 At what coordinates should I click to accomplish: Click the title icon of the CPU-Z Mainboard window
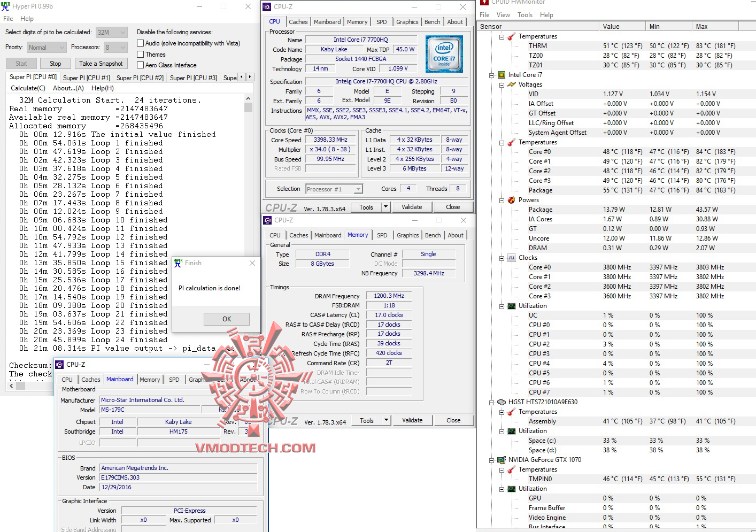tap(59, 365)
